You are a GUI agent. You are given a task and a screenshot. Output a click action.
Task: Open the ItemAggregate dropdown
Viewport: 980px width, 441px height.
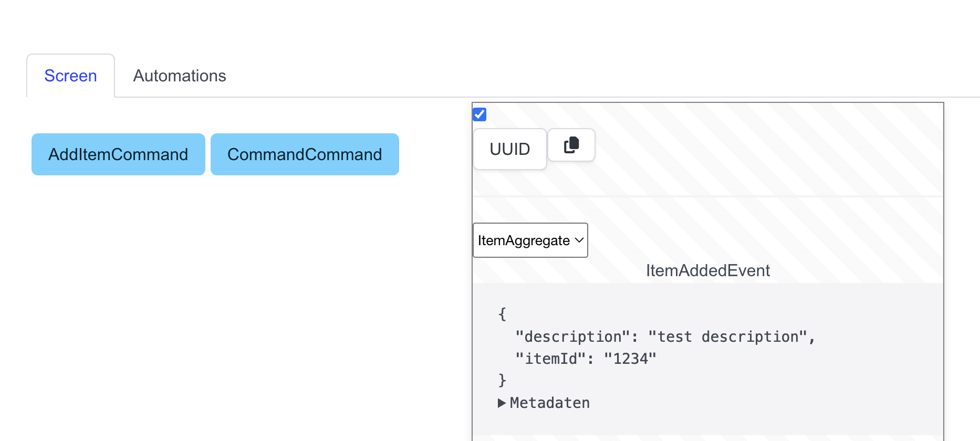(529, 240)
